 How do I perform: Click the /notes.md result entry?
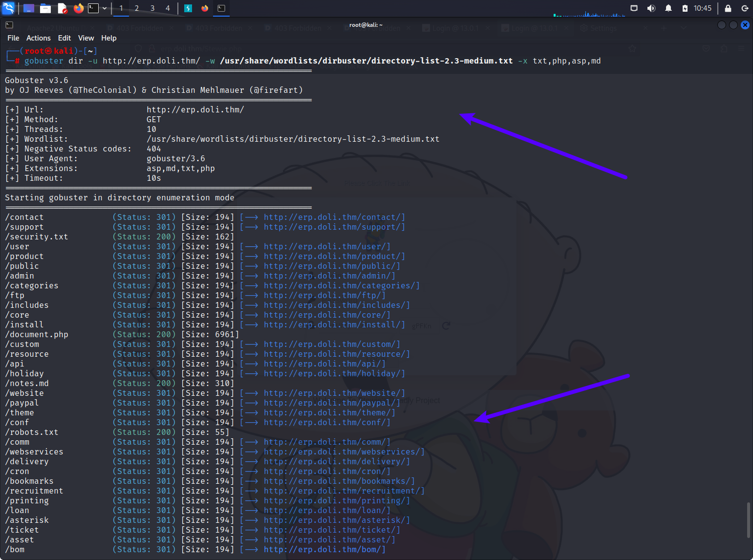(x=27, y=384)
